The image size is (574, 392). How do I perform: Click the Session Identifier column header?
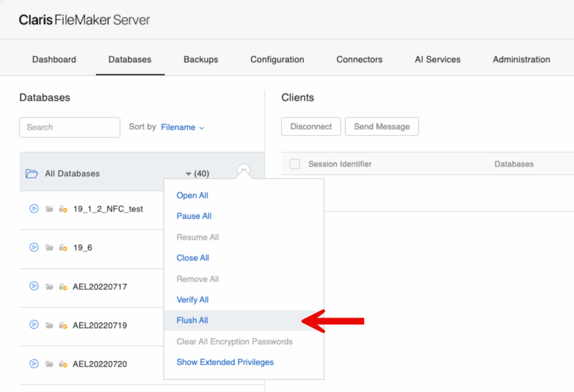click(340, 164)
